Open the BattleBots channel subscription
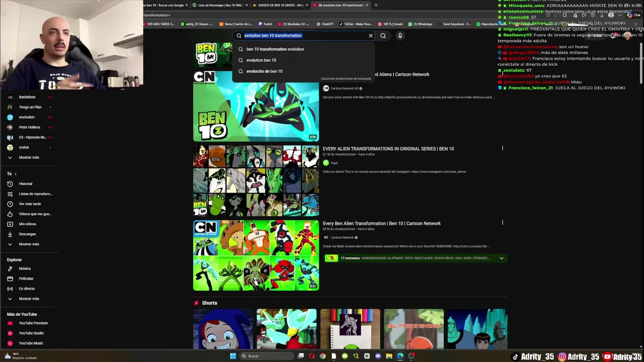Viewport: 644px width, 362px height. click(27, 97)
